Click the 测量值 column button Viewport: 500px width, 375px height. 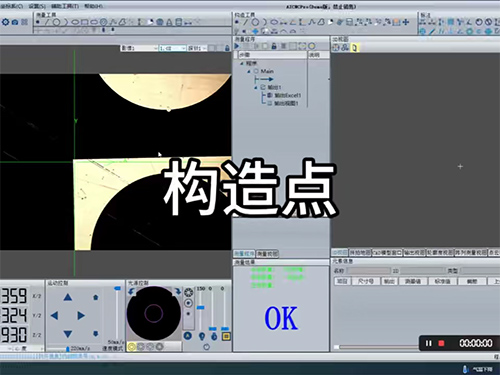(x=413, y=281)
